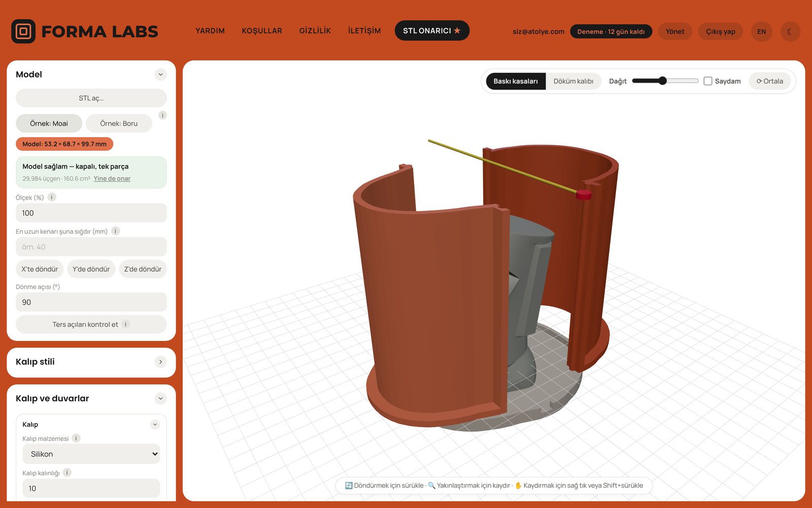Click the Dönme açısı input field
Screen dimensions: 812x508
[x=91, y=302]
